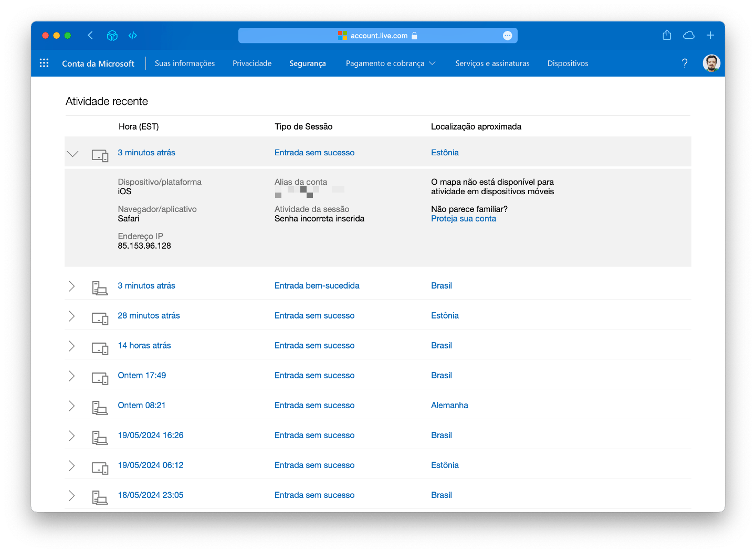This screenshot has height=553, width=756.
Task: Go to the Privacidade tab
Action: (252, 63)
